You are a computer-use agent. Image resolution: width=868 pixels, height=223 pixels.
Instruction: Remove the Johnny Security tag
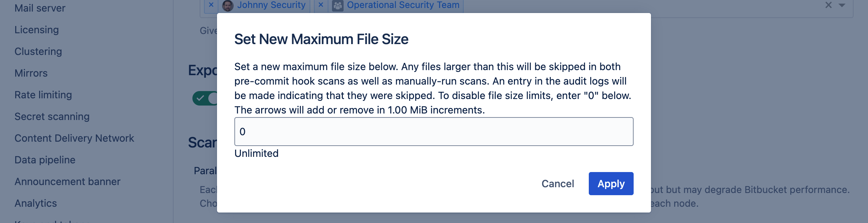(211, 5)
